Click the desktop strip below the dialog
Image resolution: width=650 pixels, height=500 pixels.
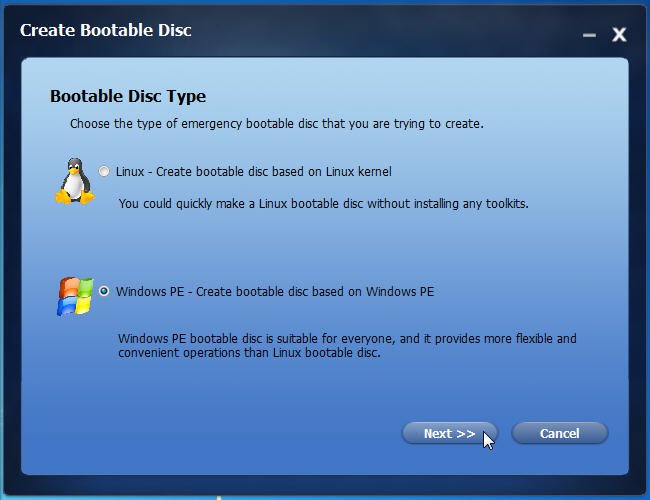[325, 498]
